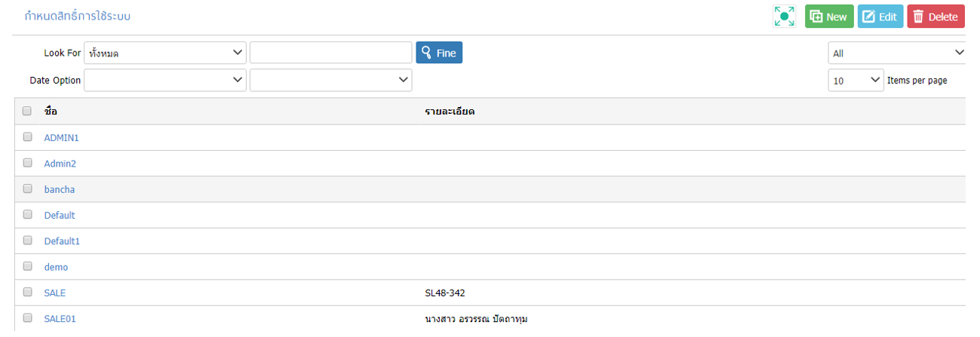Open the Look For dropdown
Image resolution: width=980 pixels, height=337 pixels.
[x=165, y=53]
